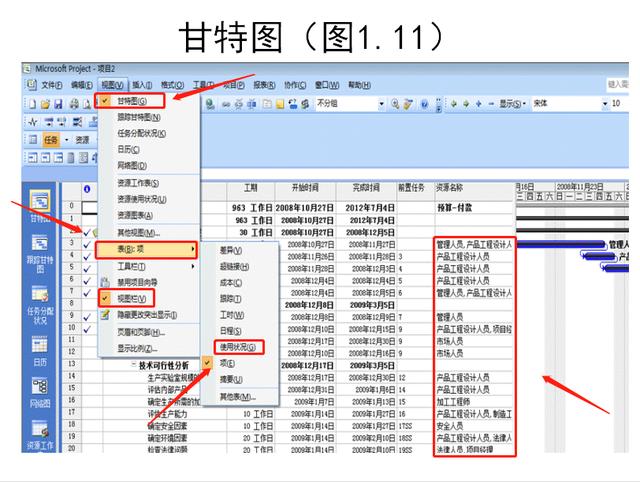Click the Indent green right arrow

466,104
